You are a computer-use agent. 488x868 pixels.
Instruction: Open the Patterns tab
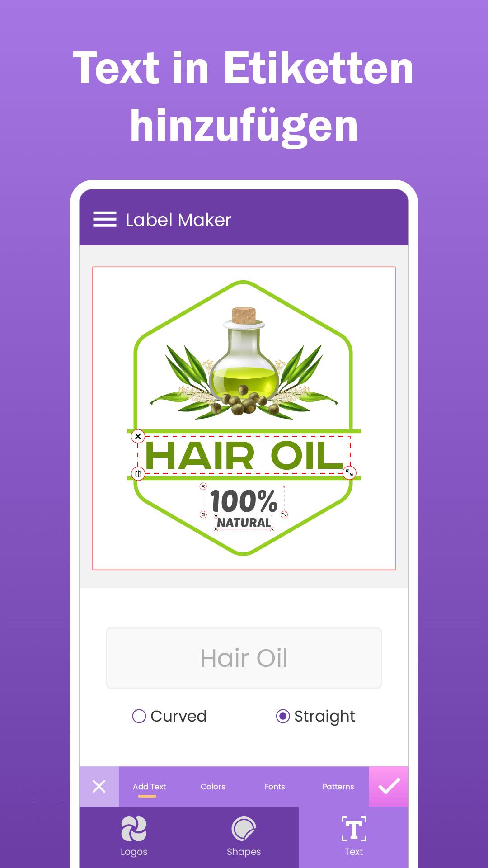pos(338,787)
